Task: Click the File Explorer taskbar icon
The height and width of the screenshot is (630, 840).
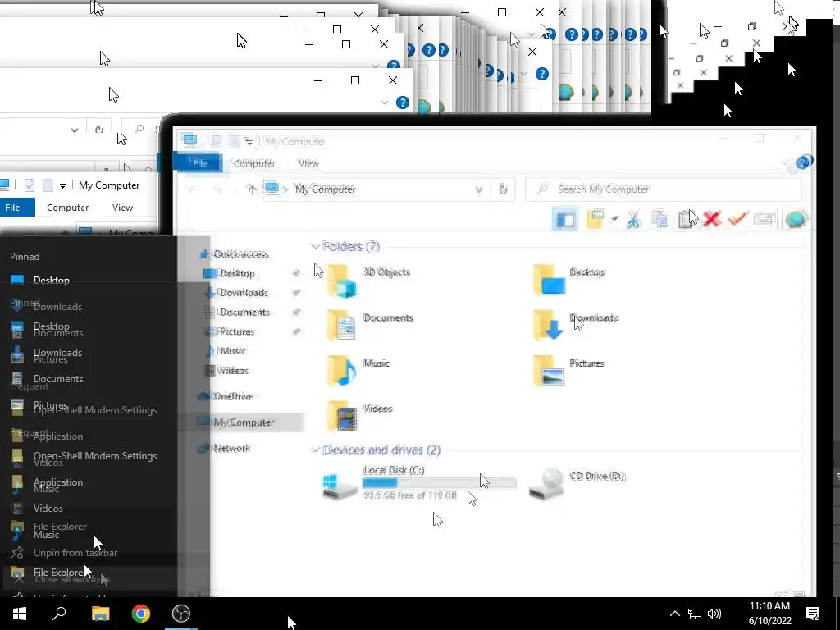Action: (100, 614)
